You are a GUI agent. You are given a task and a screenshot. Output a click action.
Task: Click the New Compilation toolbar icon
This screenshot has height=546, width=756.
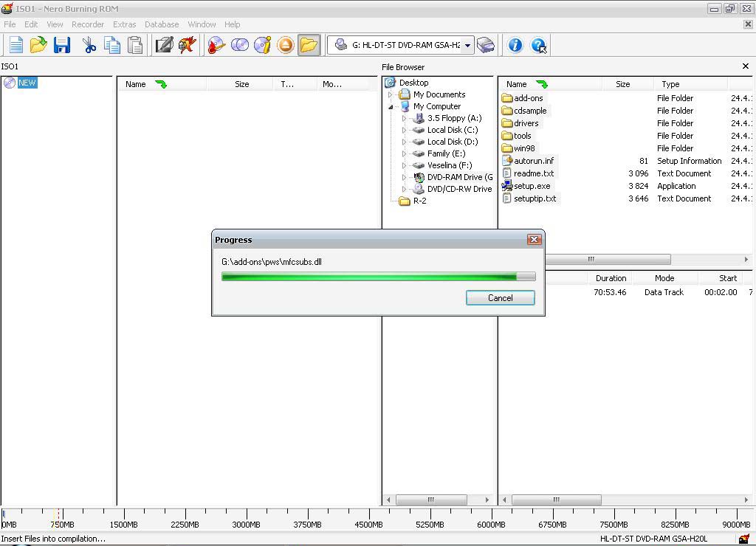click(x=16, y=45)
